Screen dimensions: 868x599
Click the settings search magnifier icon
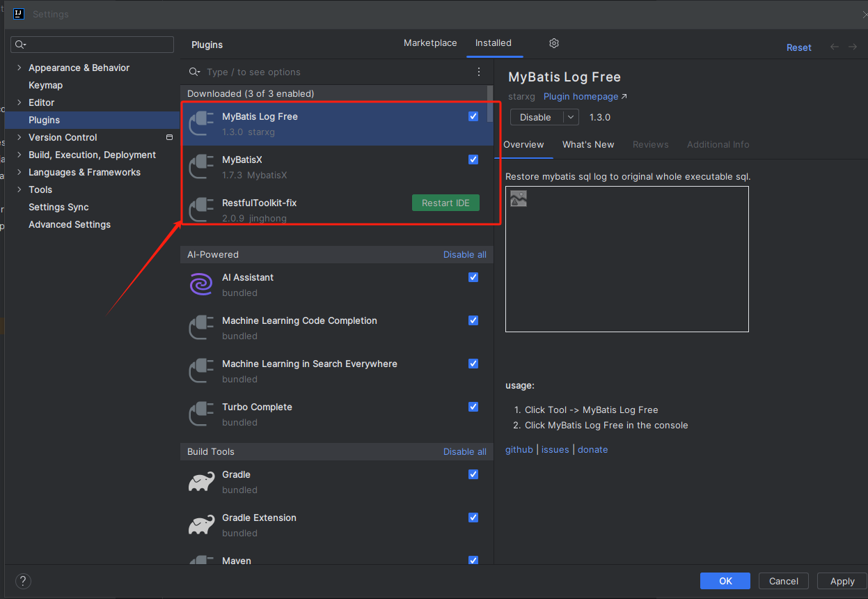tap(20, 45)
